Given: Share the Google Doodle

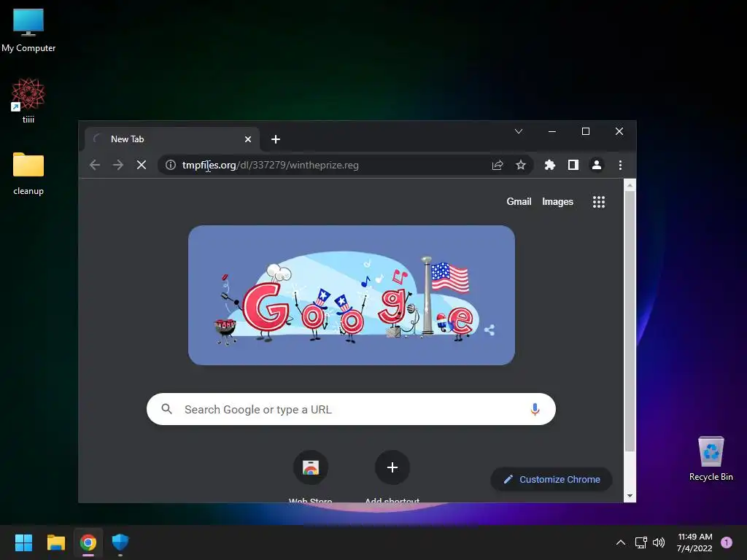Looking at the screenshot, I should pyautogui.click(x=489, y=330).
